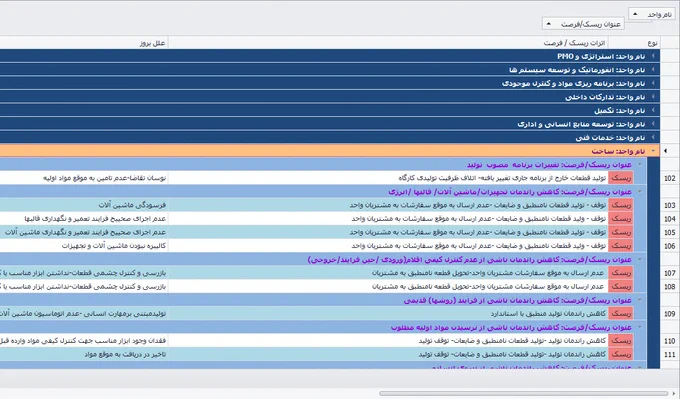Click the row indicator arrow beside 'ساخت'

666,151
